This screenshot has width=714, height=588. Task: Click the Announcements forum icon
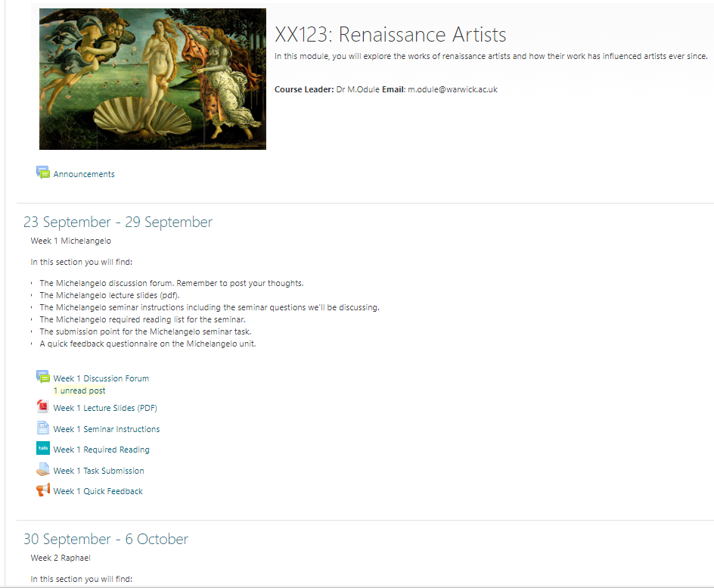coord(43,173)
